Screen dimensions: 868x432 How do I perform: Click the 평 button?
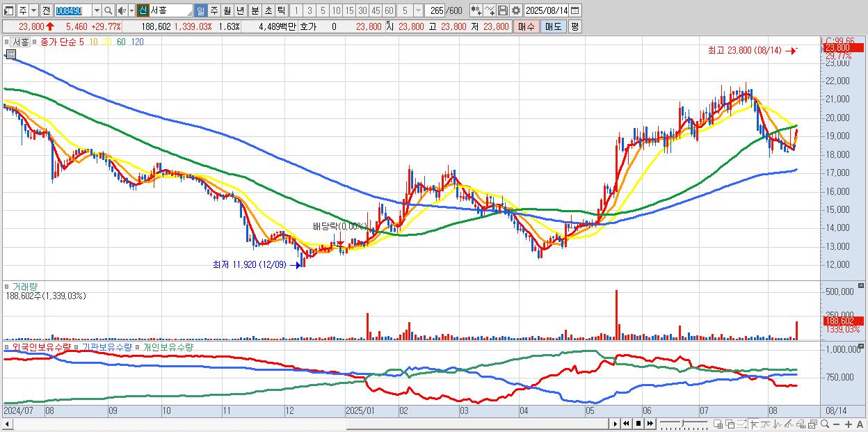pos(574,26)
